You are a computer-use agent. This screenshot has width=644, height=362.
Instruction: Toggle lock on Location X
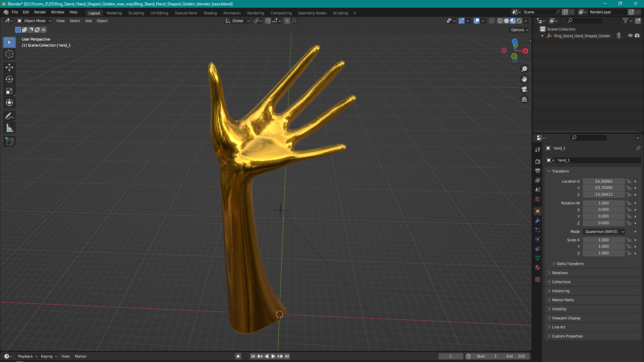629,181
